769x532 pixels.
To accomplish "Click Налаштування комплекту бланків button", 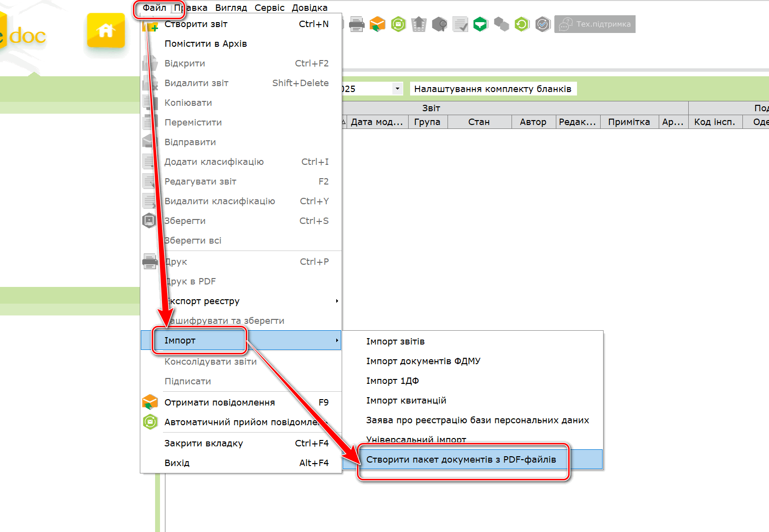I will pos(492,89).
